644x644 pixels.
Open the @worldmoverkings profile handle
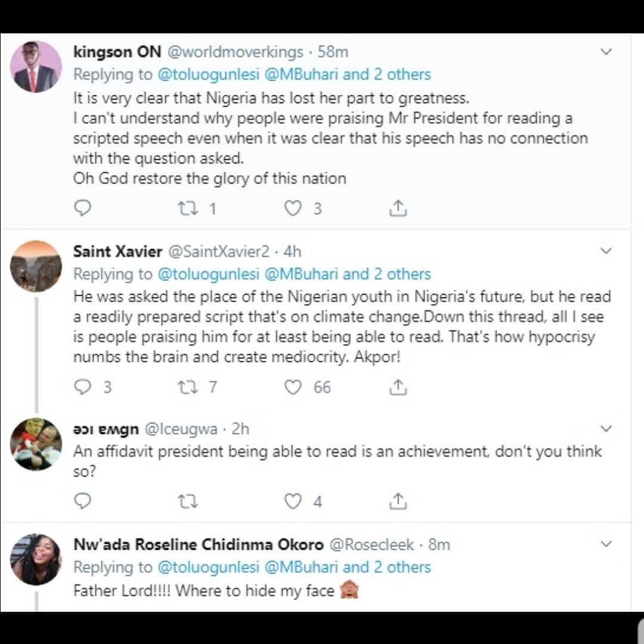point(236,52)
